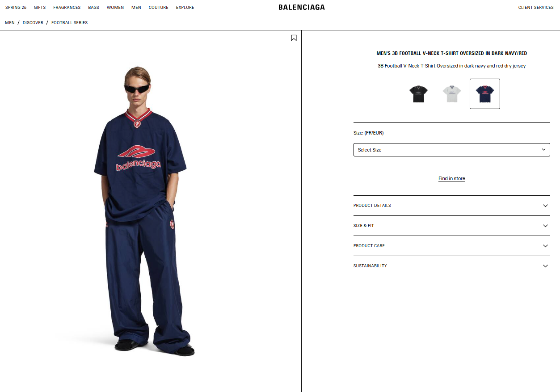The height and width of the screenshot is (392, 560).
Task: Open Client Services link
Action: (x=536, y=8)
